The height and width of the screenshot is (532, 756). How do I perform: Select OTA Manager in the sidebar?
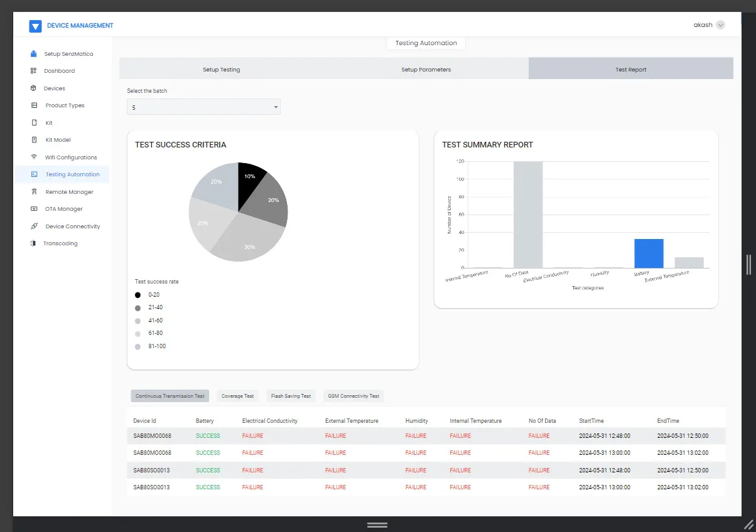click(63, 209)
